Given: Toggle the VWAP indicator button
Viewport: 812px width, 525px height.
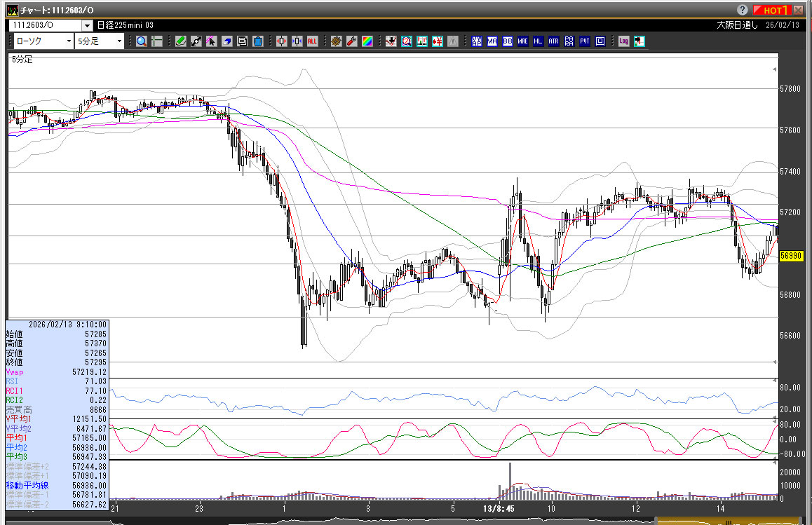Looking at the screenshot, I should (x=477, y=41).
